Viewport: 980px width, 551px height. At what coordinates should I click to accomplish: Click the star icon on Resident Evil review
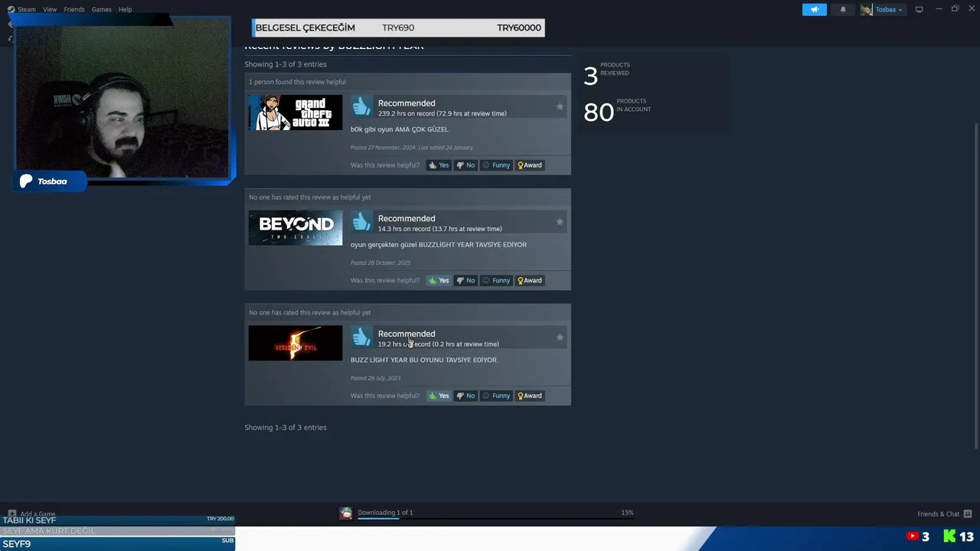click(560, 337)
